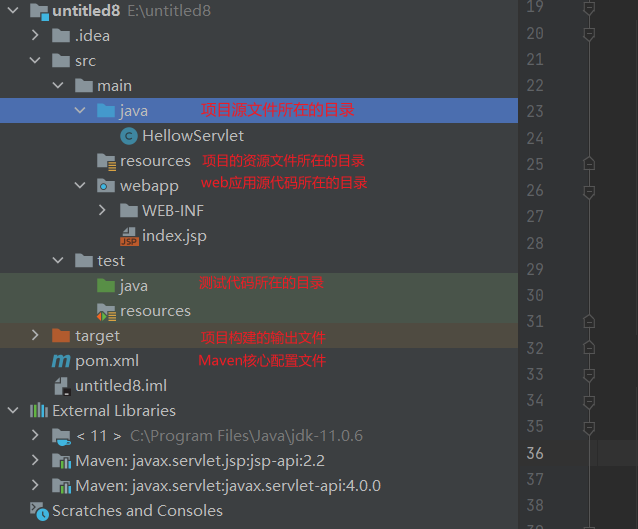Toggle code fold marker at line 33
638x529 pixels.
[x=589, y=375]
